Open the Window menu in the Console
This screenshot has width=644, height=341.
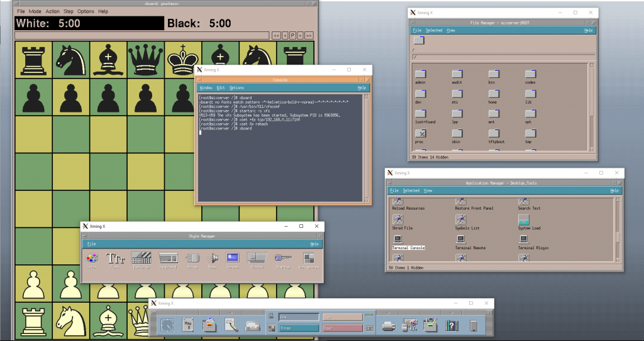point(206,88)
